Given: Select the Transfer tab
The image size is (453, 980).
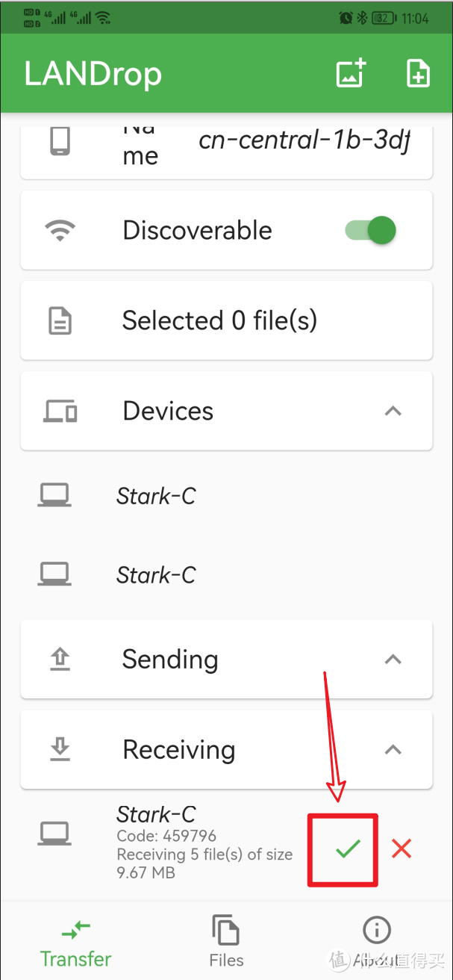Looking at the screenshot, I should [75, 941].
